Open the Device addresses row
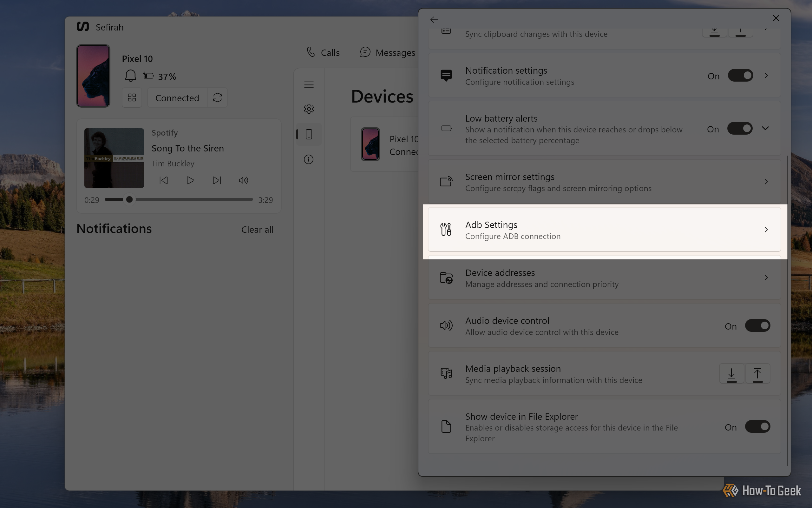Screen dimensions: 812x508 604,278
